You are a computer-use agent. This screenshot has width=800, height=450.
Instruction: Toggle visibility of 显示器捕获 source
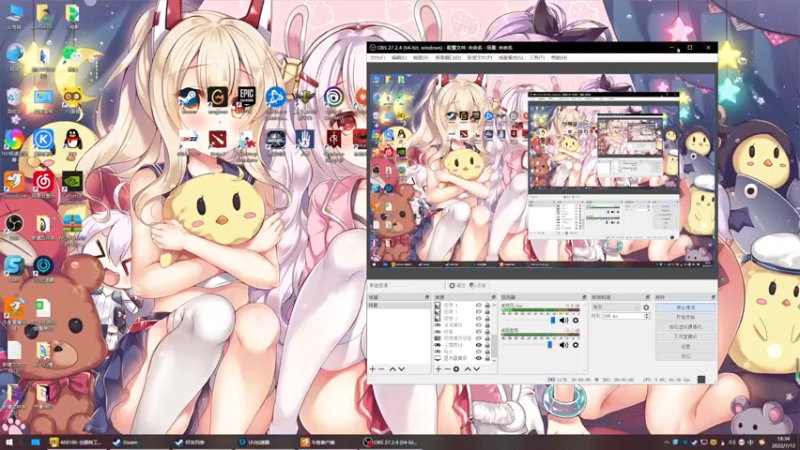coord(479,358)
